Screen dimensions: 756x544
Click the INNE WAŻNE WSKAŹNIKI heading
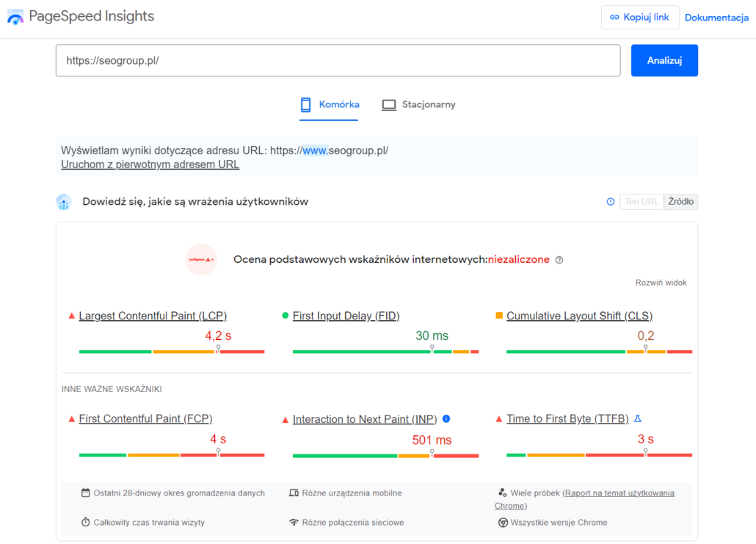click(x=112, y=389)
